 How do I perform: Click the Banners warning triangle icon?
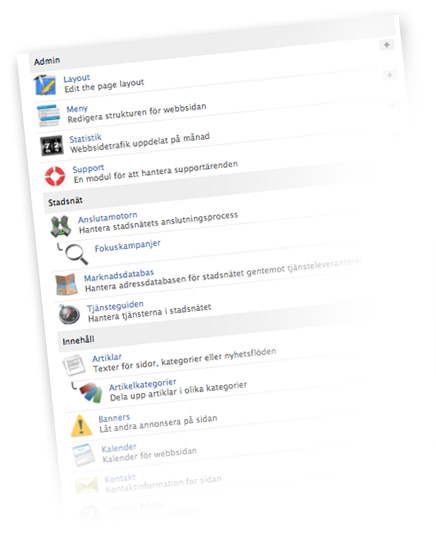[81, 426]
